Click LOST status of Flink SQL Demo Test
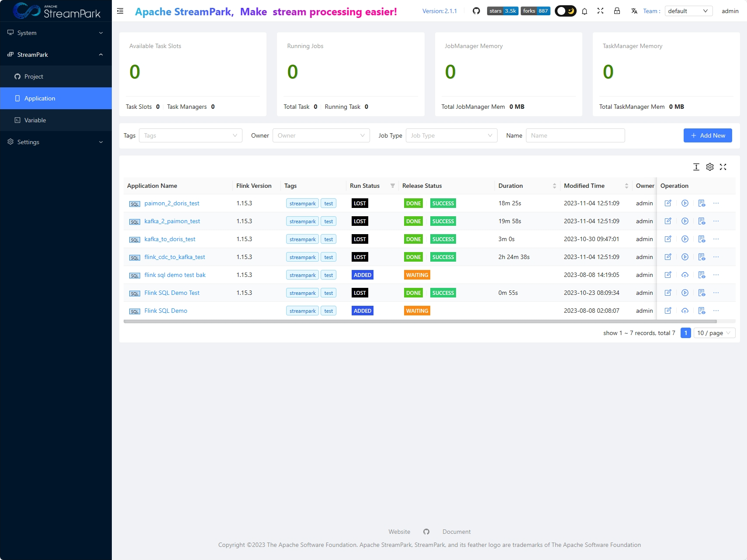This screenshot has height=560, width=747. 360,293
